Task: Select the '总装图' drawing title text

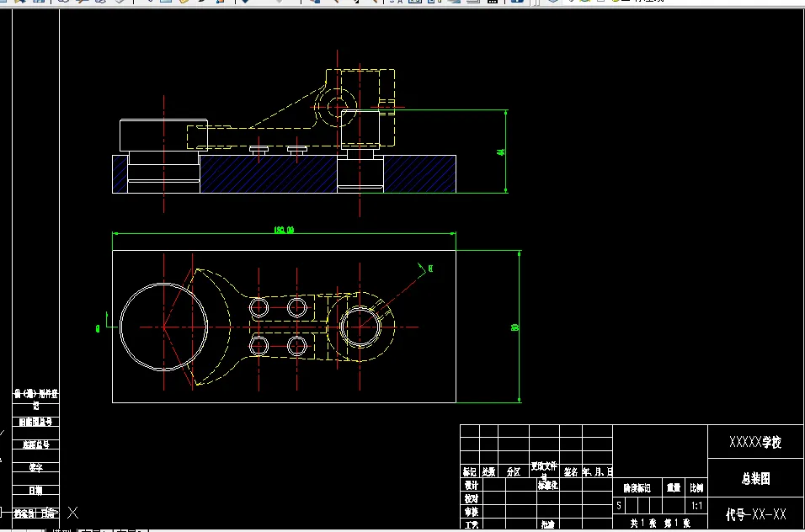Action: tap(755, 479)
